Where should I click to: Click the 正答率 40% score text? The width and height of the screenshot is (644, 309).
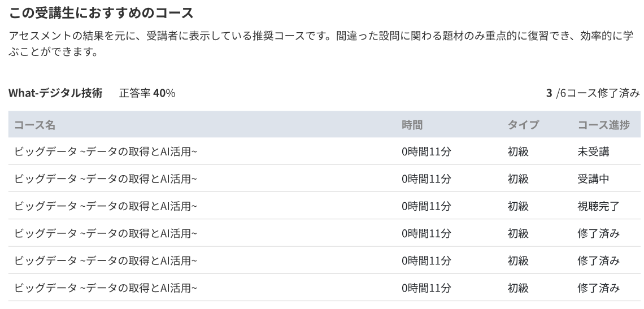point(147,93)
